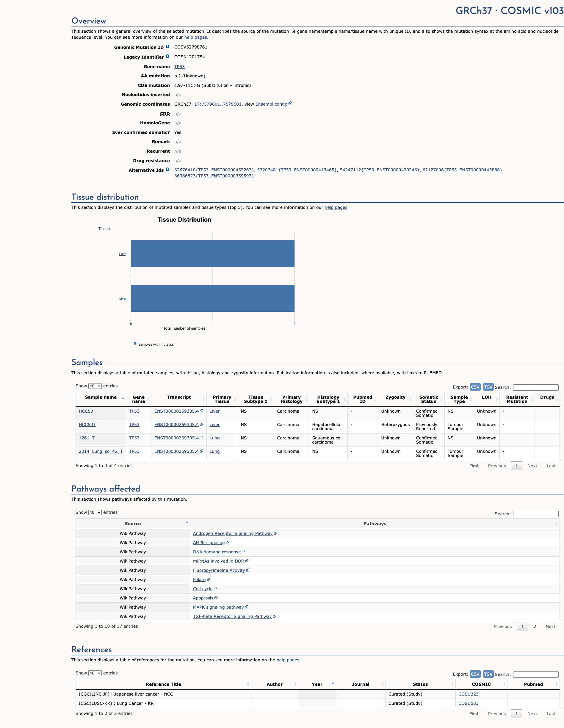Sort Samples table by Sample name
The width and height of the screenshot is (564, 728).
tap(101, 399)
